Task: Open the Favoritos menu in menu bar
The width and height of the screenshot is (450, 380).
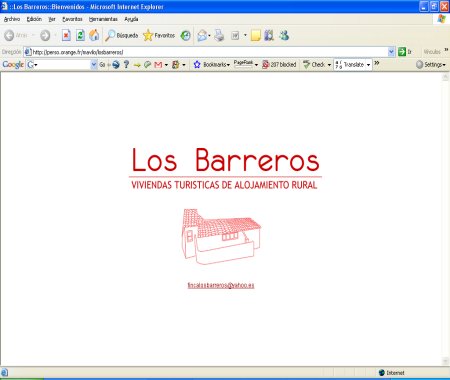Action: pos(72,19)
